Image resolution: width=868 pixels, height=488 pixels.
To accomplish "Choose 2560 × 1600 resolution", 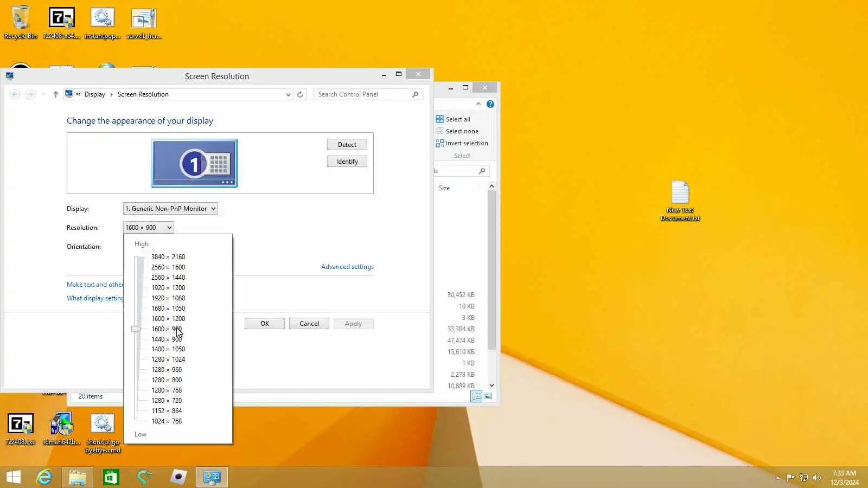I will point(168,267).
